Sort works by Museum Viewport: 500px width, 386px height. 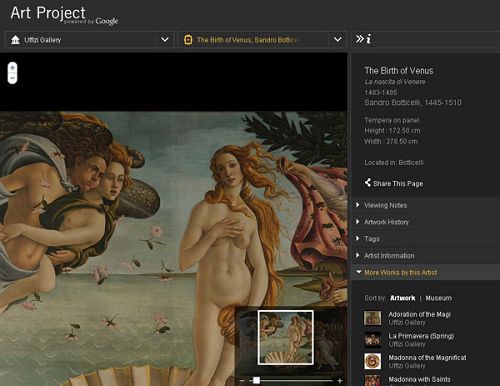(x=439, y=298)
